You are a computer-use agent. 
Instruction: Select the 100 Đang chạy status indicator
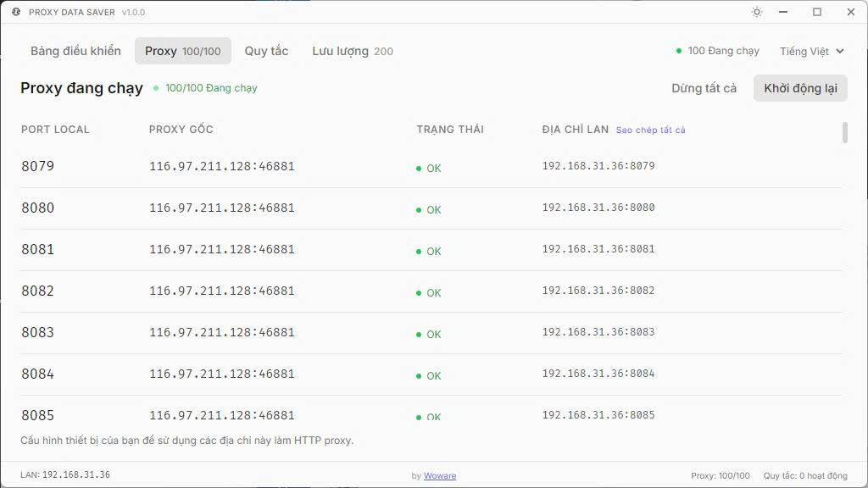[x=717, y=51]
